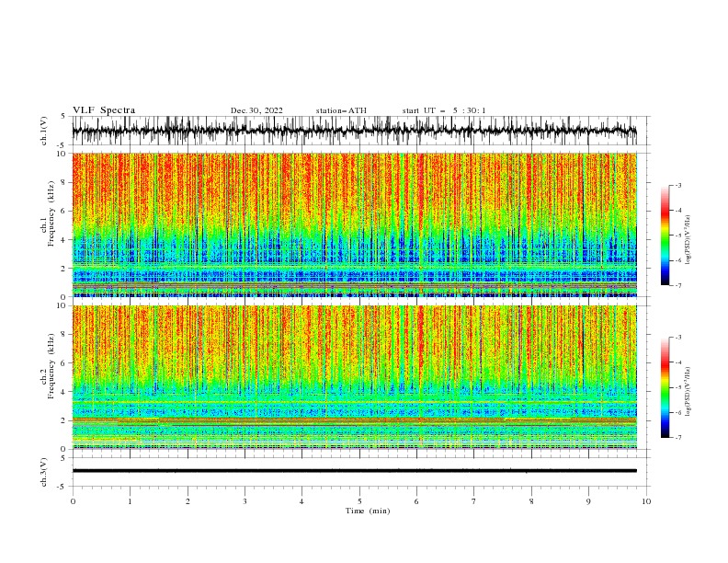Click the "10" kHz tick of ch.1 spectrogram
This screenshot has width=728, height=563.
coord(62,154)
